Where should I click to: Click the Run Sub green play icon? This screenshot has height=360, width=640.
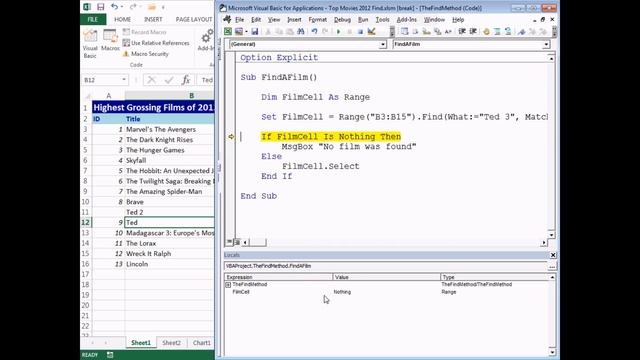(338, 31)
